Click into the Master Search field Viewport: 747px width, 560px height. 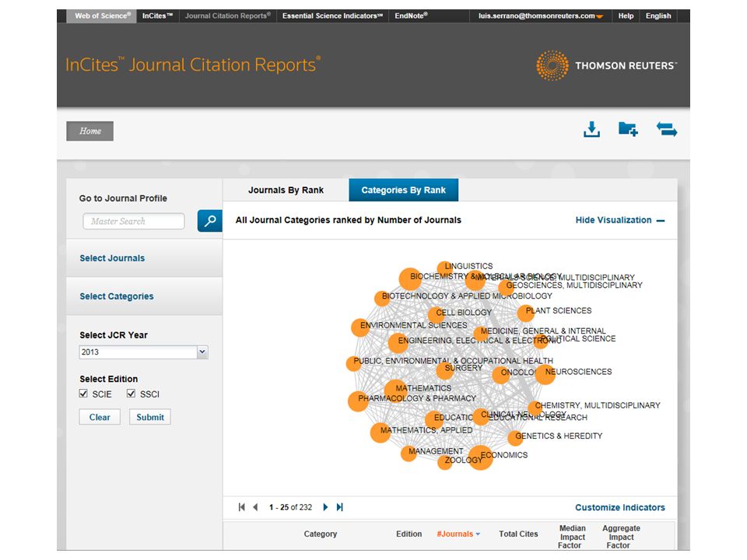coord(133,222)
